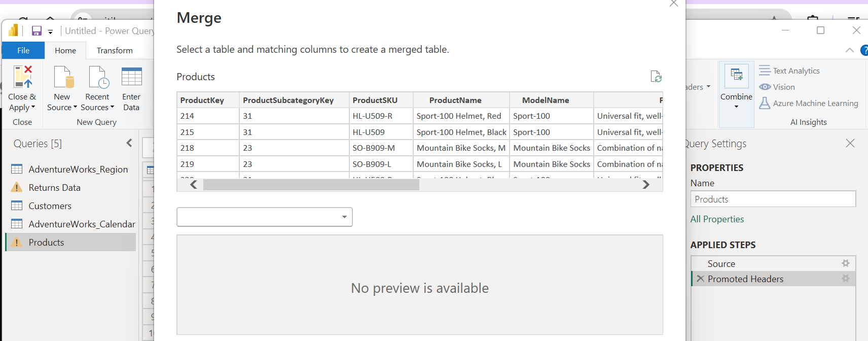
Task: Click the Recent Sources icon
Action: pos(99,77)
